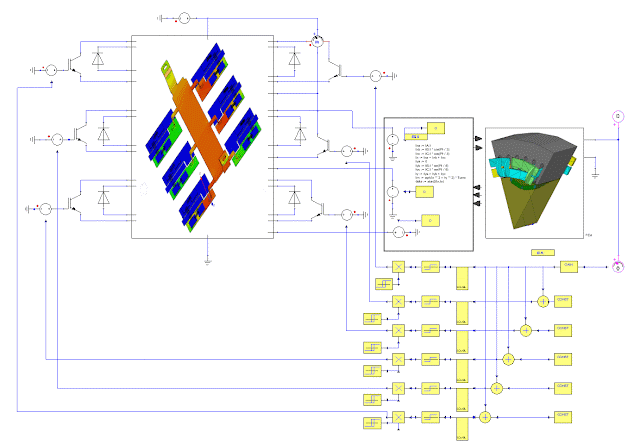Select the lower-right transistor symbol
This screenshot has height=445, width=640.
(x=318, y=209)
